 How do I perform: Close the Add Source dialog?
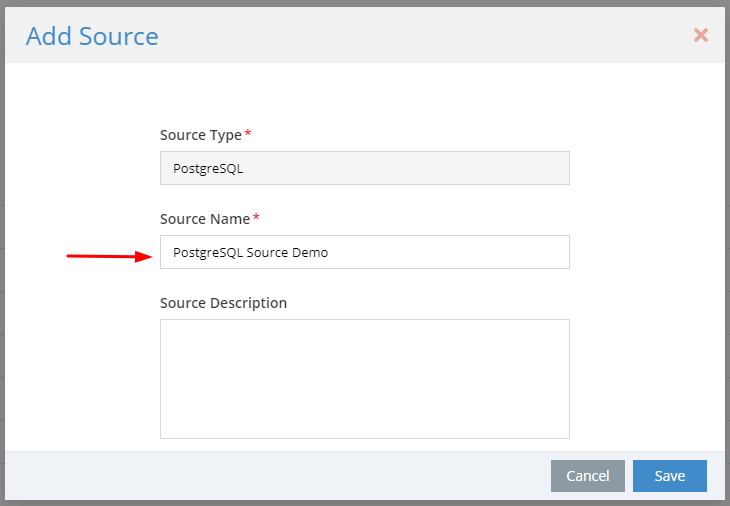701,35
